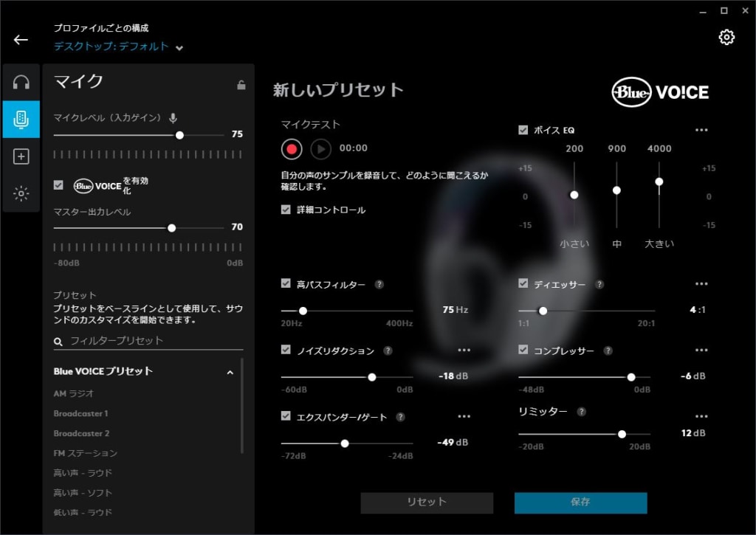Image resolution: width=756 pixels, height=535 pixels.
Task: Open the lighting settings sidebar icon
Action: pos(21,193)
